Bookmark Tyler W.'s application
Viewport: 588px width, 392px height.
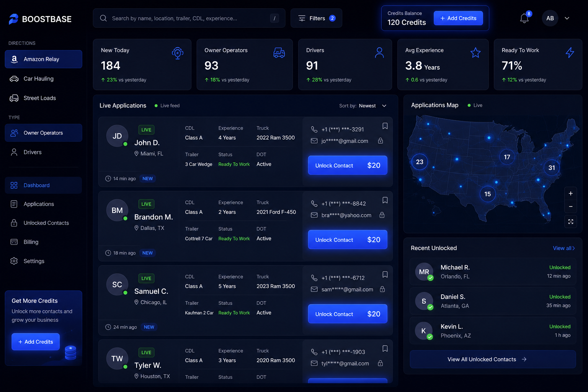coord(385,349)
